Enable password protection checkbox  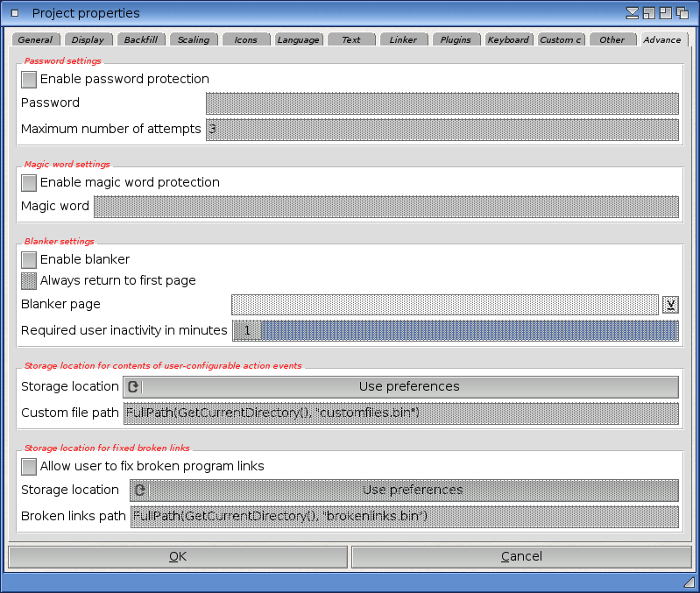(x=29, y=80)
